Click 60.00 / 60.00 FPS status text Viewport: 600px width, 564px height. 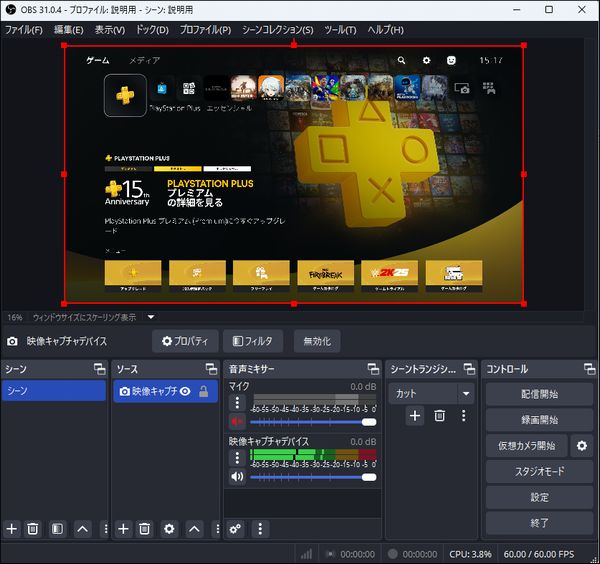[539, 554]
